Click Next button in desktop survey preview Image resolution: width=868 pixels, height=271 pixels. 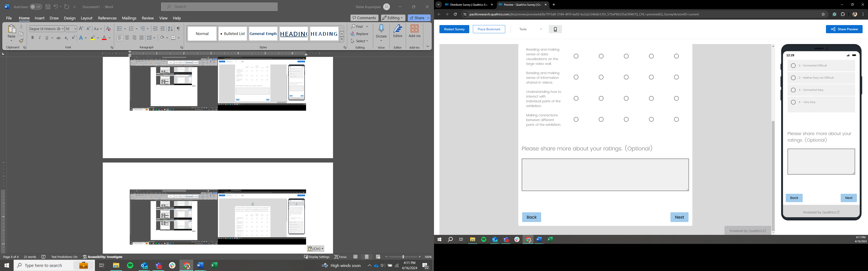[679, 217]
